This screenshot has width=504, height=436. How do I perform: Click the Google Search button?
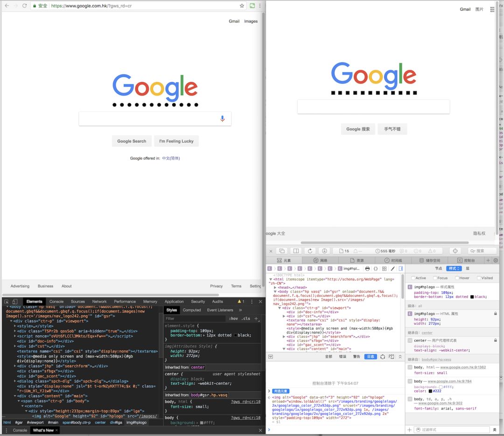(x=132, y=141)
